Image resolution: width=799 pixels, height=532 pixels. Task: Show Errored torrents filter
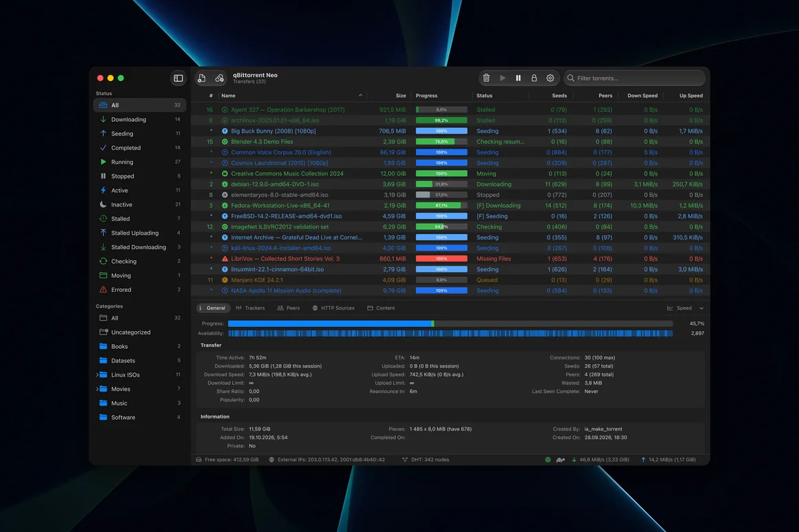tap(140, 290)
